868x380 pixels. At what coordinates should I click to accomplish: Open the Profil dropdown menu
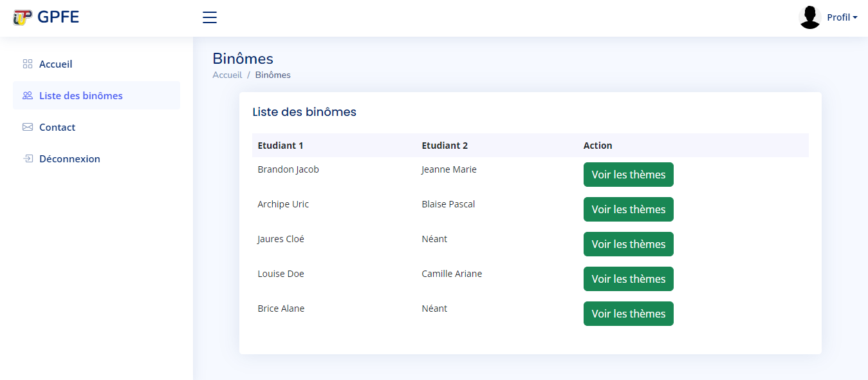842,17
